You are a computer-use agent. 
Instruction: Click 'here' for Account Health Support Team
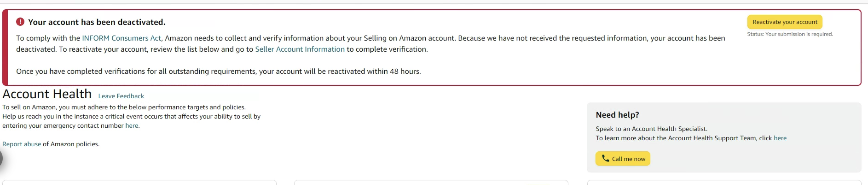tap(780, 138)
